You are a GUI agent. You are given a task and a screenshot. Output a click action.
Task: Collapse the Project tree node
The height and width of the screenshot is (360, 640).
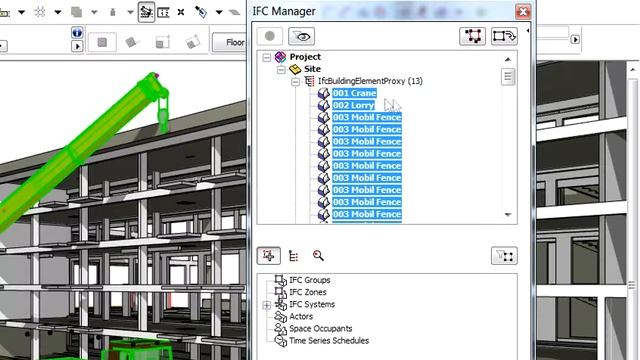(267, 57)
